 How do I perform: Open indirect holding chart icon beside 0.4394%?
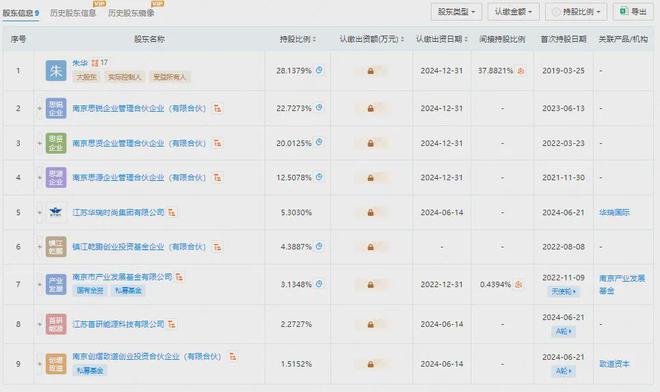[519, 285]
